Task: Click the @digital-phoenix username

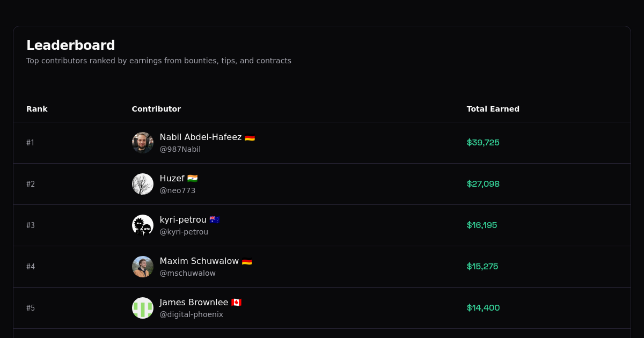Action: click(x=192, y=314)
